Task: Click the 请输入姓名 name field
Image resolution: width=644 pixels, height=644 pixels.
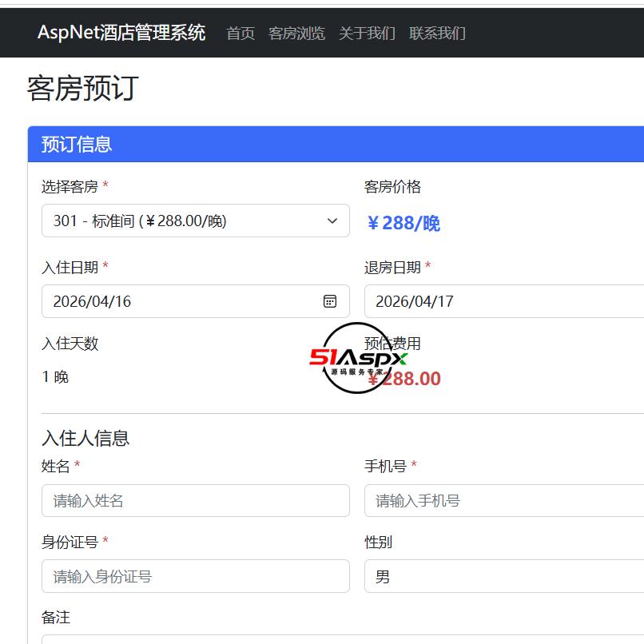Action: 196,500
